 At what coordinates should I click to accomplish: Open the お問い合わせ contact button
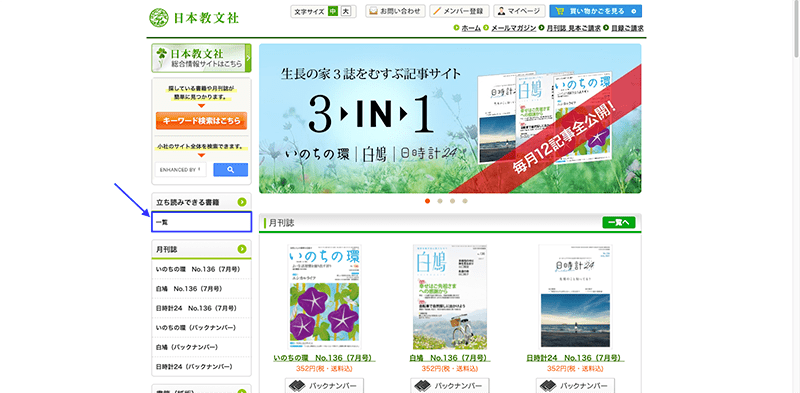pyautogui.click(x=395, y=11)
